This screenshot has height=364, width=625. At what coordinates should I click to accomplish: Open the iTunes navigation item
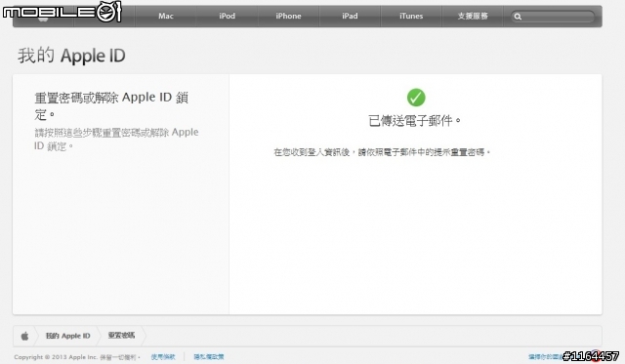click(411, 16)
